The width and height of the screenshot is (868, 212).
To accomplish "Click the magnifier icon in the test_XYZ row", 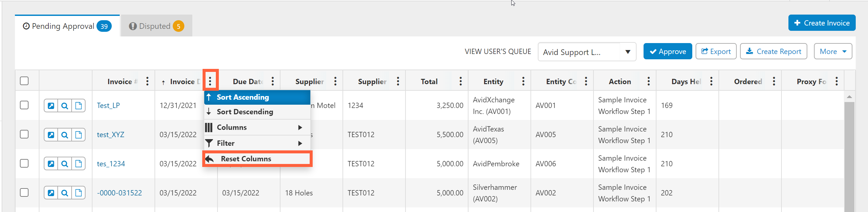I will point(65,135).
